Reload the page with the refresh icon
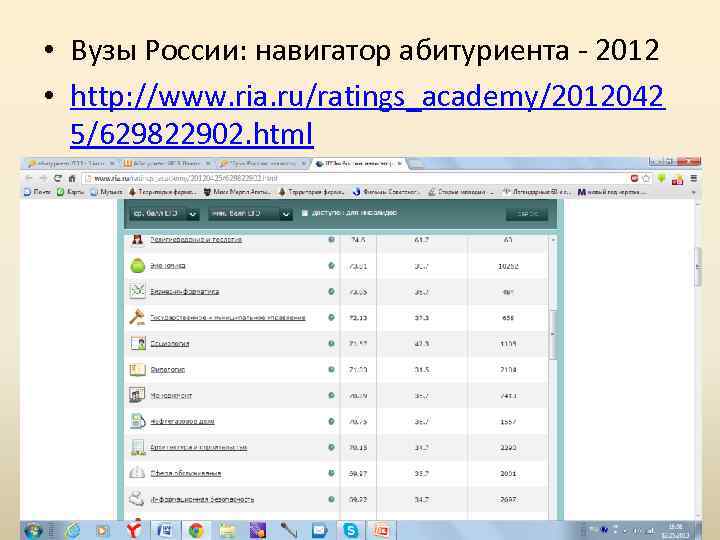Viewport: 720px width, 540px height. (x=57, y=178)
